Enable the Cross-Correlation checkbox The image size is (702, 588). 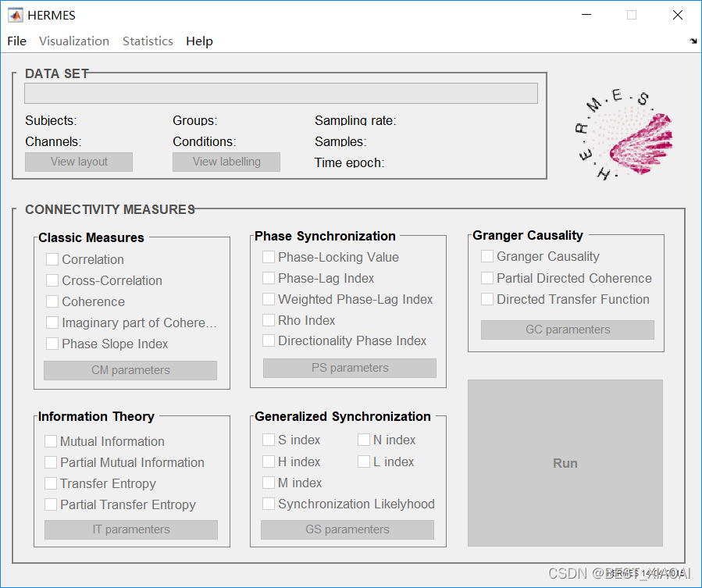(x=52, y=280)
